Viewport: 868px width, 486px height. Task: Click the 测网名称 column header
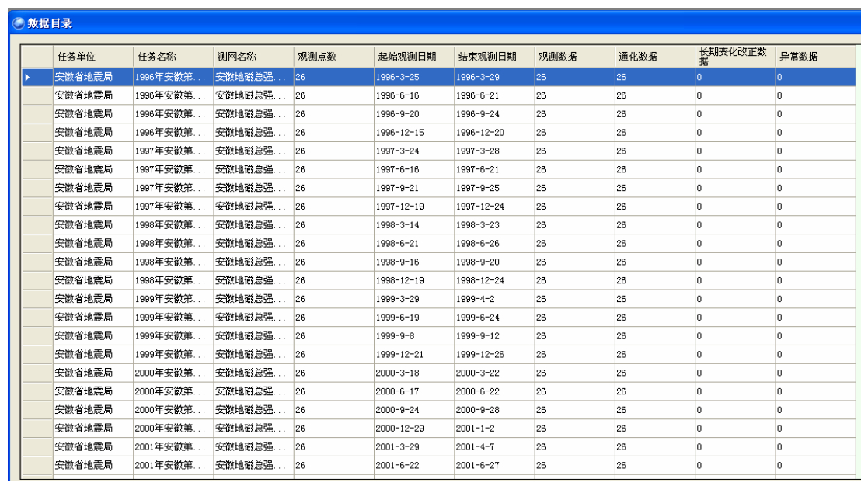253,57
